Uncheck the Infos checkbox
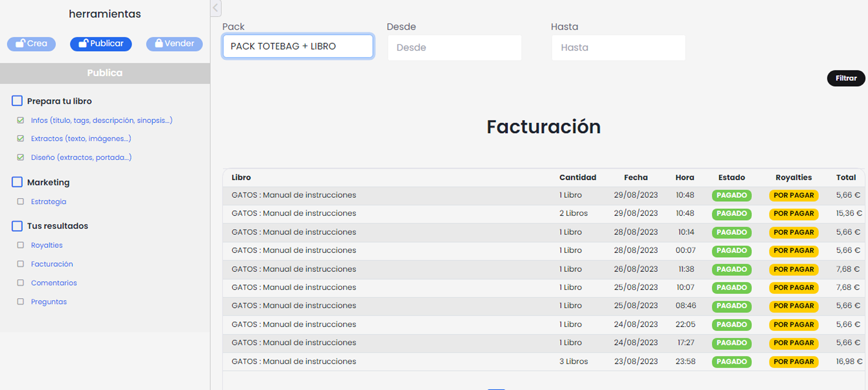Image resolution: width=868 pixels, height=390 pixels. 21,120
